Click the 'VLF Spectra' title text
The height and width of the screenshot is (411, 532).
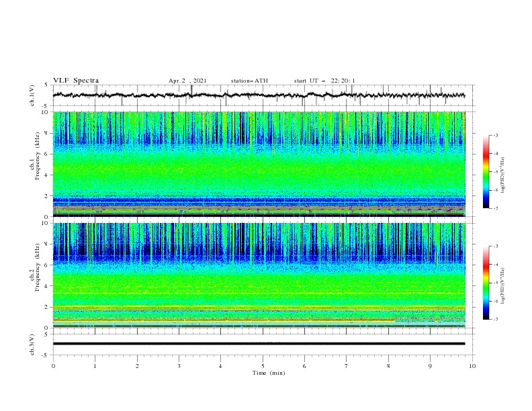click(76, 81)
